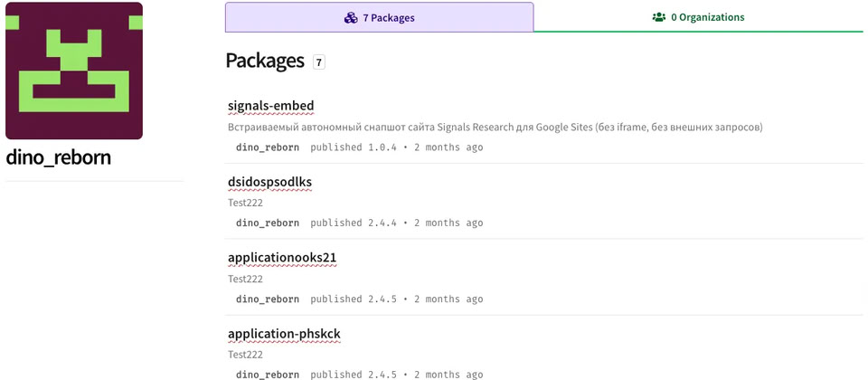Click the dino_reborn publisher under dsidospsodlks
This screenshot has width=868, height=380.
click(x=267, y=223)
